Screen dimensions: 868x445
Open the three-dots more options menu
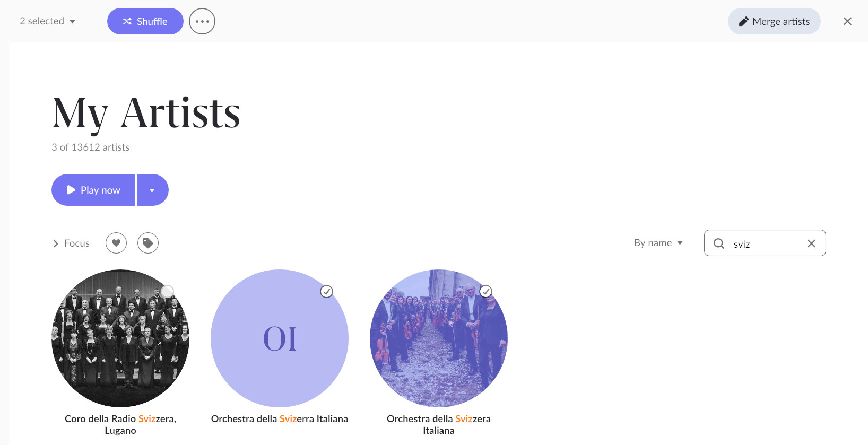click(202, 21)
